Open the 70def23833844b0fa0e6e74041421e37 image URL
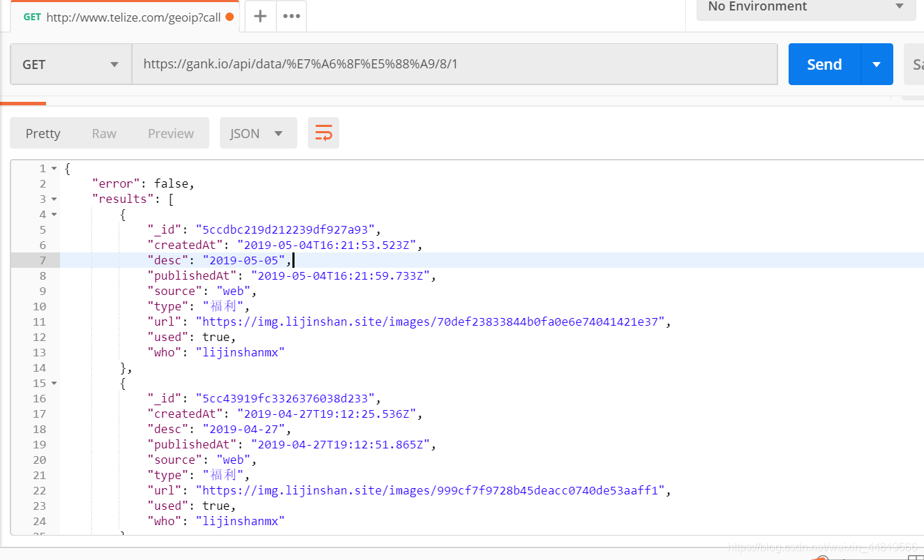This screenshot has width=924, height=560. point(430,321)
